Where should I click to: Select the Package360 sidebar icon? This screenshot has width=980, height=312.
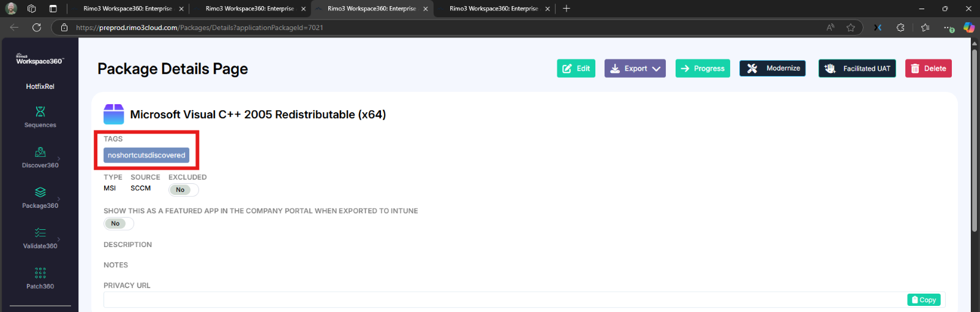[x=40, y=197]
